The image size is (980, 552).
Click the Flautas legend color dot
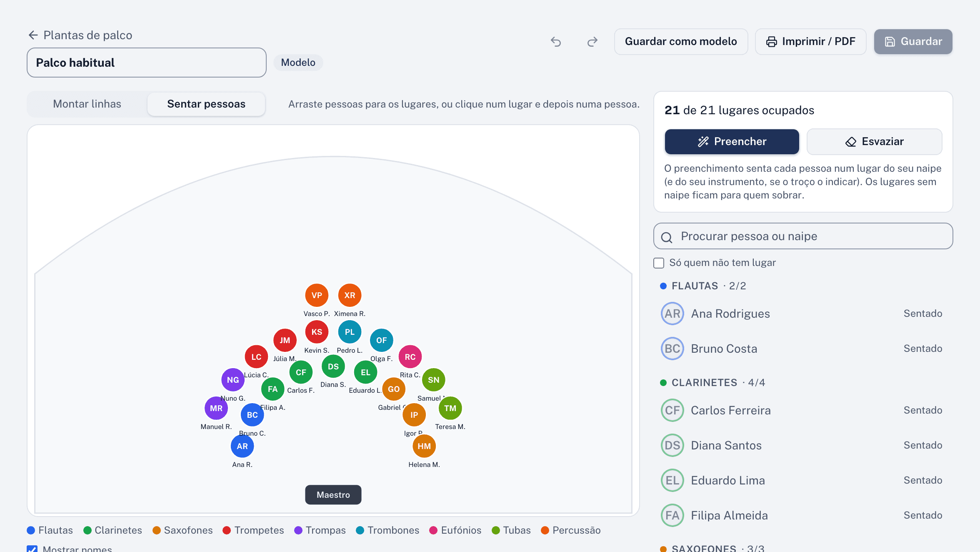[31, 530]
